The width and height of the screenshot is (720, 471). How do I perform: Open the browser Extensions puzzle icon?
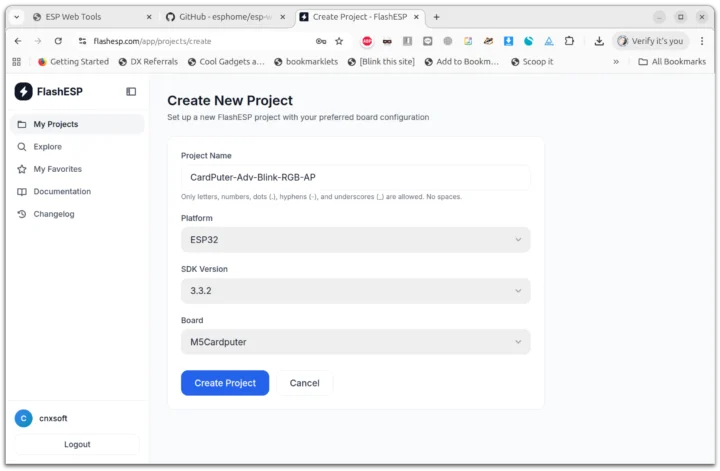569,41
